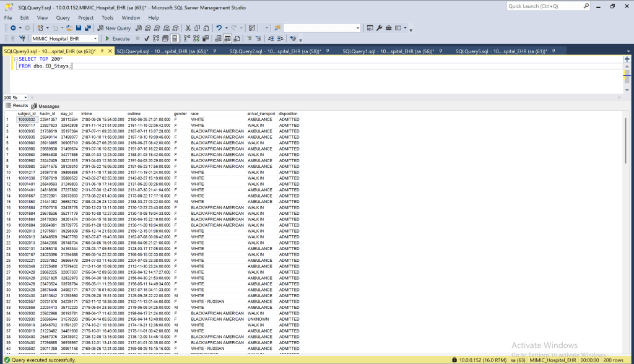The width and height of the screenshot is (634, 364).
Task: Click the Parse checkmark icon
Action: coord(146,38)
